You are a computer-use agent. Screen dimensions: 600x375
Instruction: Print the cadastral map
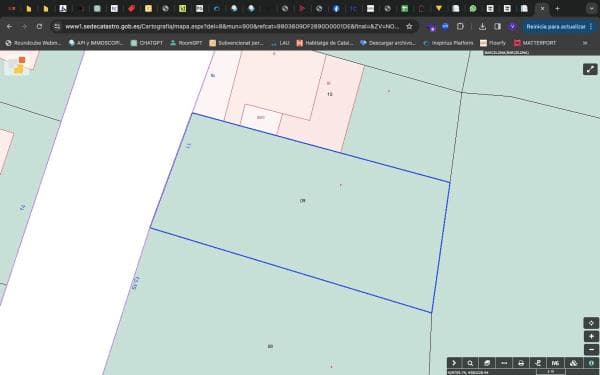[x=521, y=363]
